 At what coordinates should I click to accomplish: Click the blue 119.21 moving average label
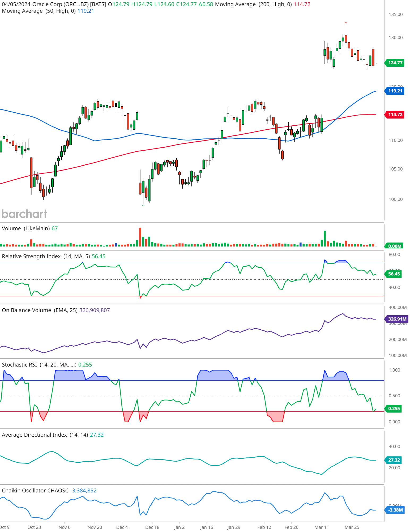coord(395,91)
